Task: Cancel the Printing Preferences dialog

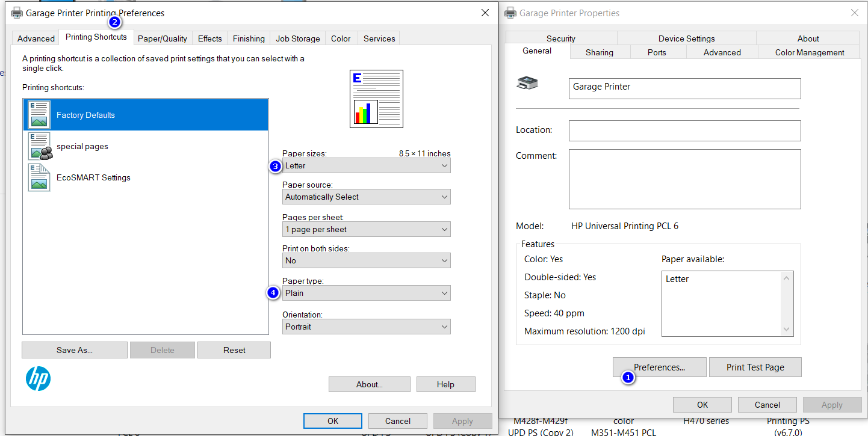Action: click(398, 421)
